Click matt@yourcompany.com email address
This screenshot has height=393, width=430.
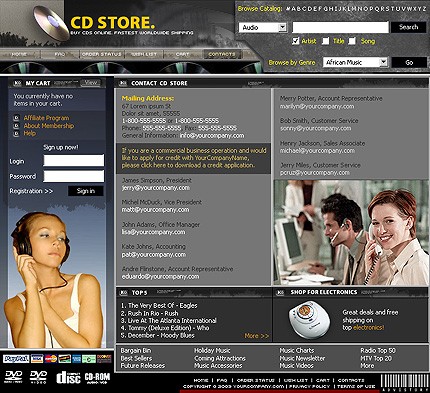pyautogui.click(x=155, y=210)
